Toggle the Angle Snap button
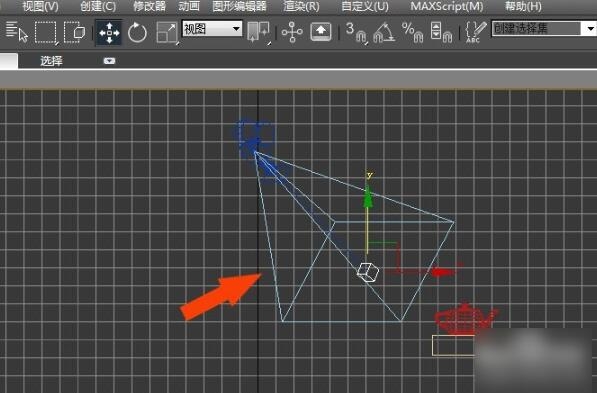597x393 pixels. pyautogui.click(x=384, y=33)
